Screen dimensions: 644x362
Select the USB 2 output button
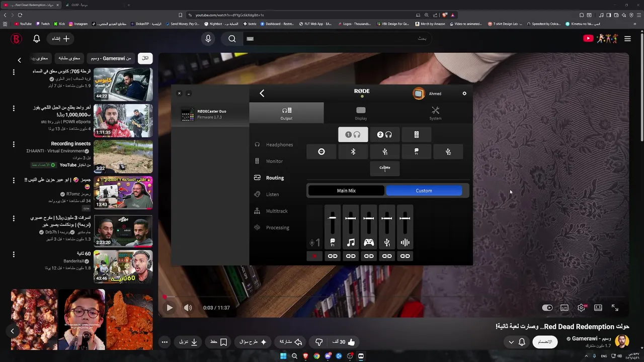[x=448, y=152]
